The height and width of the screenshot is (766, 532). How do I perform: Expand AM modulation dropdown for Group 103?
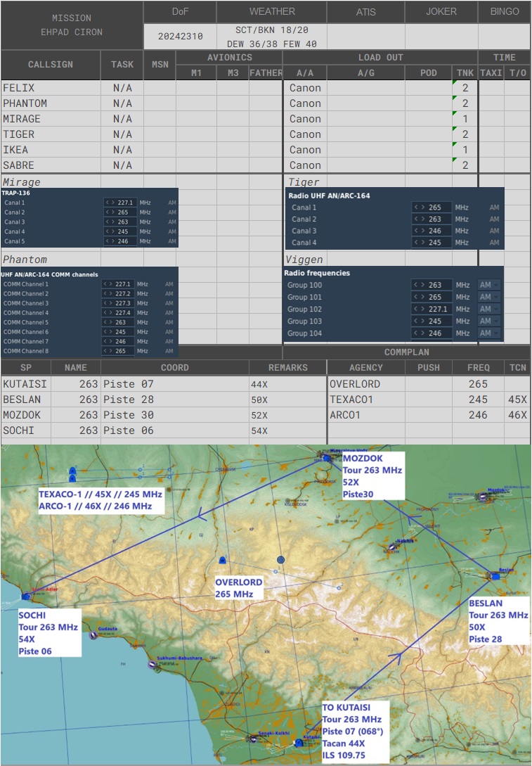pos(488,321)
